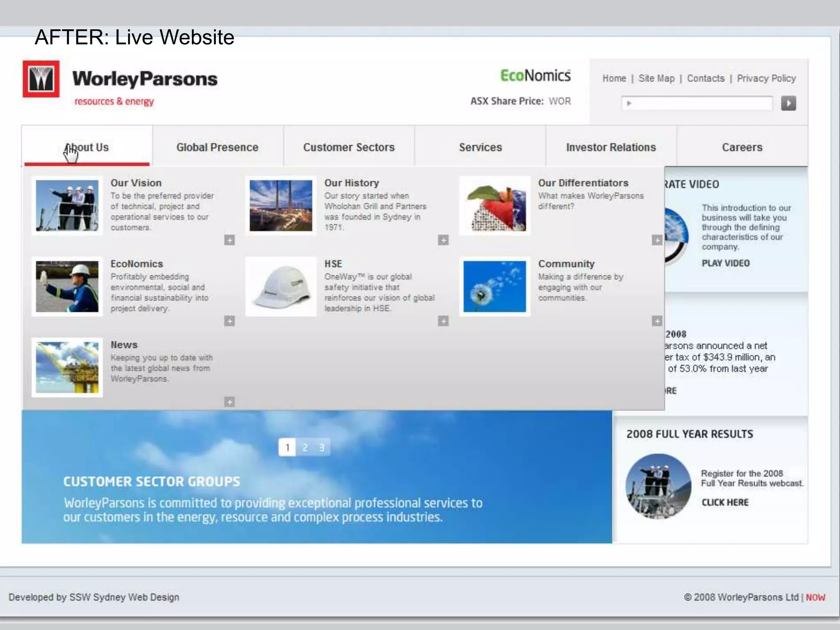Open the Our History thumbnail image

pos(281,205)
